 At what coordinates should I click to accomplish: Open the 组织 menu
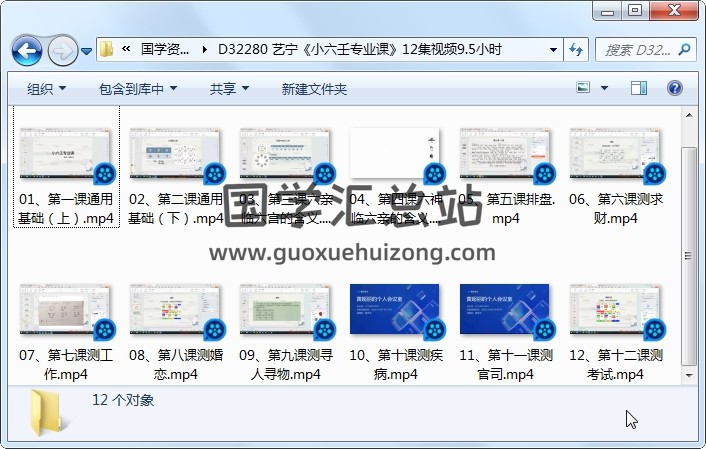click(46, 89)
